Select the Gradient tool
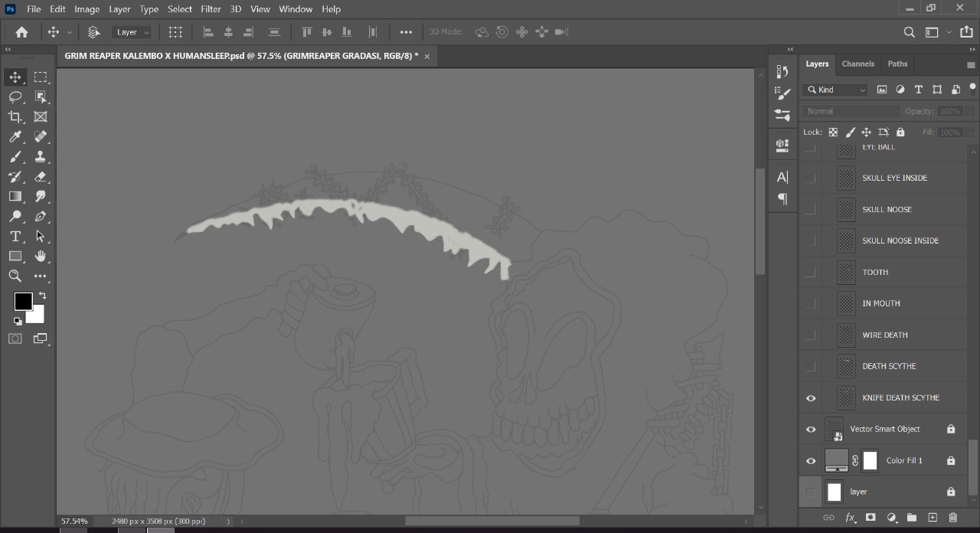 [15, 197]
